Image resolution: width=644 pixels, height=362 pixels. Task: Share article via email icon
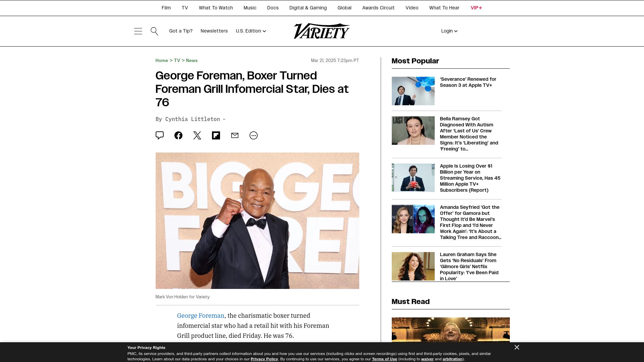click(235, 135)
